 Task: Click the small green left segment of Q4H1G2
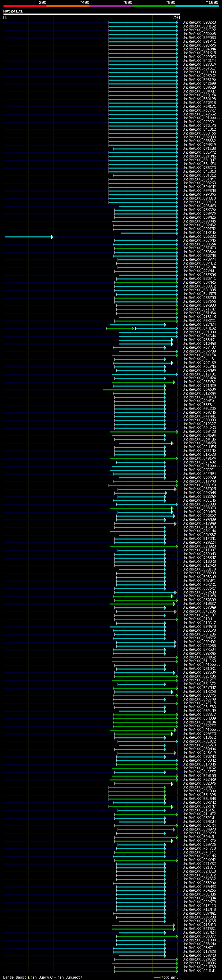pos(120,329)
